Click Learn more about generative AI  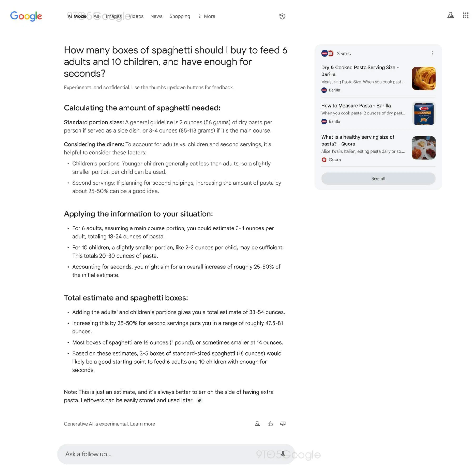coord(142,424)
